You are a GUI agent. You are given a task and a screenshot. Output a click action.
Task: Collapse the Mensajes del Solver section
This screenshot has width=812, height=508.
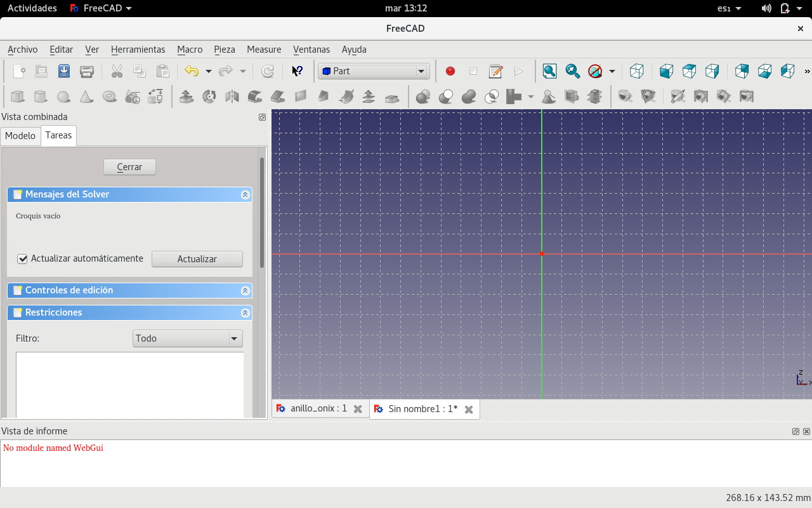(x=245, y=194)
